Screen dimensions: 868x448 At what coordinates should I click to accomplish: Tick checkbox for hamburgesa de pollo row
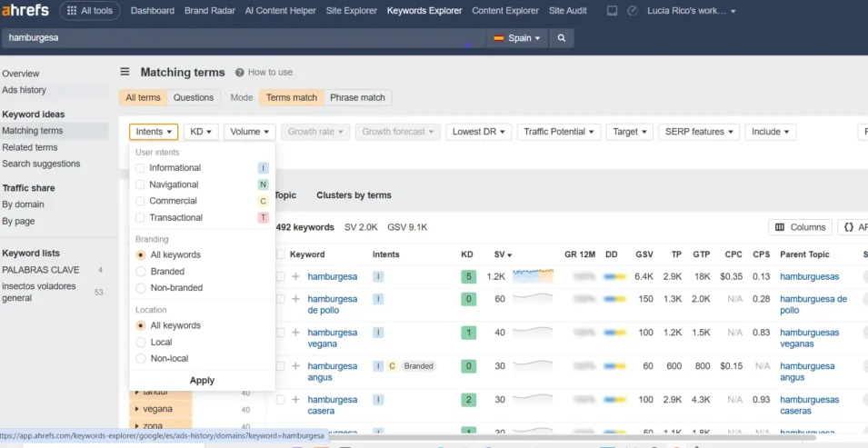[281, 299]
